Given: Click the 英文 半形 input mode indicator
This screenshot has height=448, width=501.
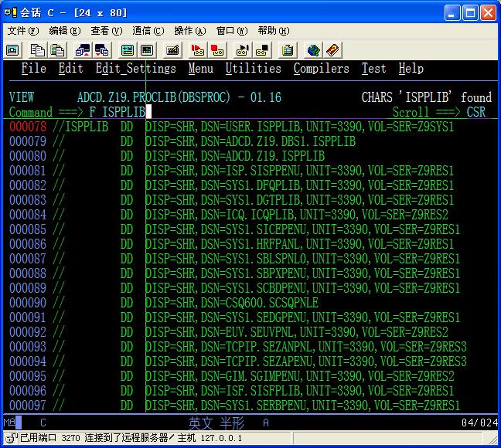Looking at the screenshot, I should (216, 423).
